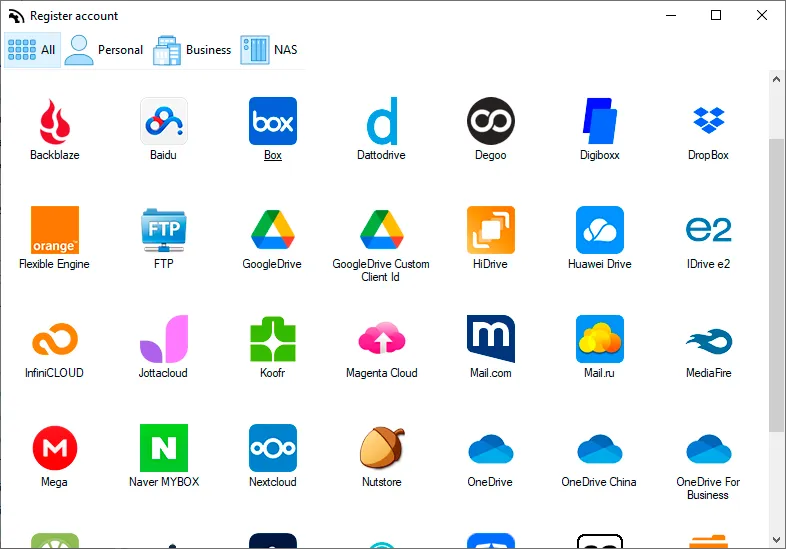The width and height of the screenshot is (786, 549).
Task: Pick the Dattodrive icon
Action: (x=382, y=121)
